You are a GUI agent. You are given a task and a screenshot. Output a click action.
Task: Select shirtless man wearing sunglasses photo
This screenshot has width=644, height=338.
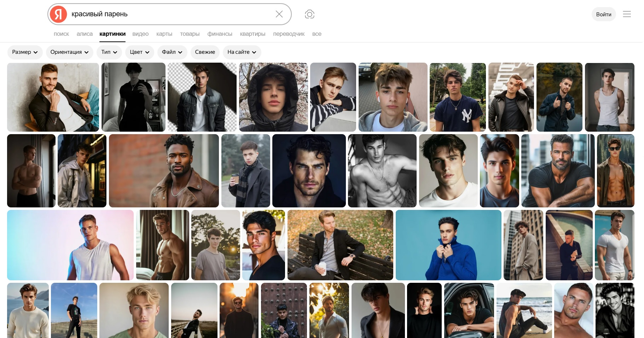click(616, 171)
